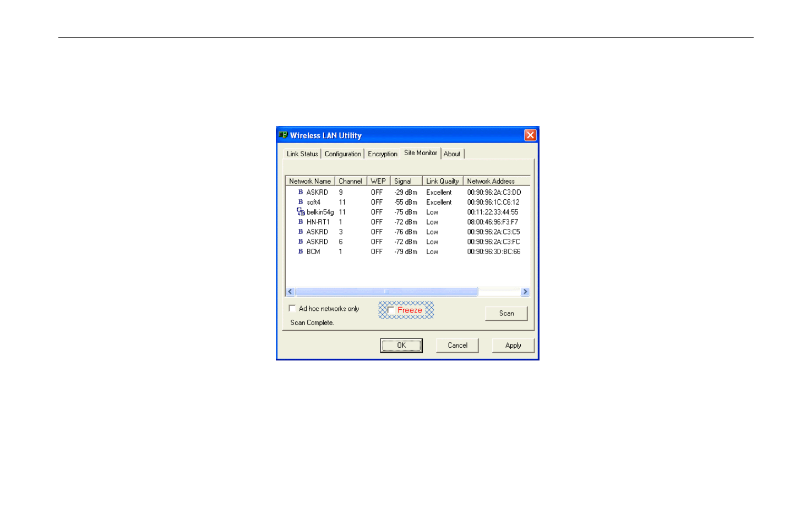This screenshot has height=525, width=812.
Task: Click the B icon beside ASKRD channel 9
Action: 301,192
